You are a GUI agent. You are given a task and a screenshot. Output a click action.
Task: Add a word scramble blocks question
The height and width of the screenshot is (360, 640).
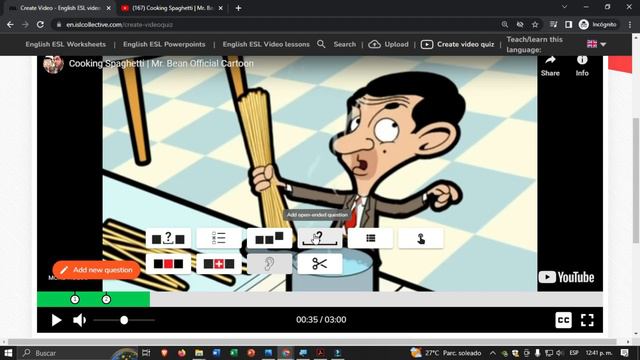coord(269,238)
